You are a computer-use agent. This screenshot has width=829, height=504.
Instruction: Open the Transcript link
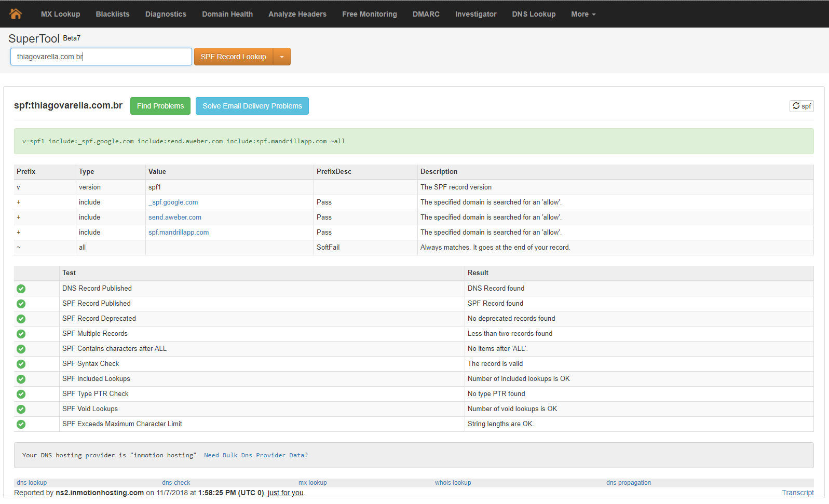point(797,493)
